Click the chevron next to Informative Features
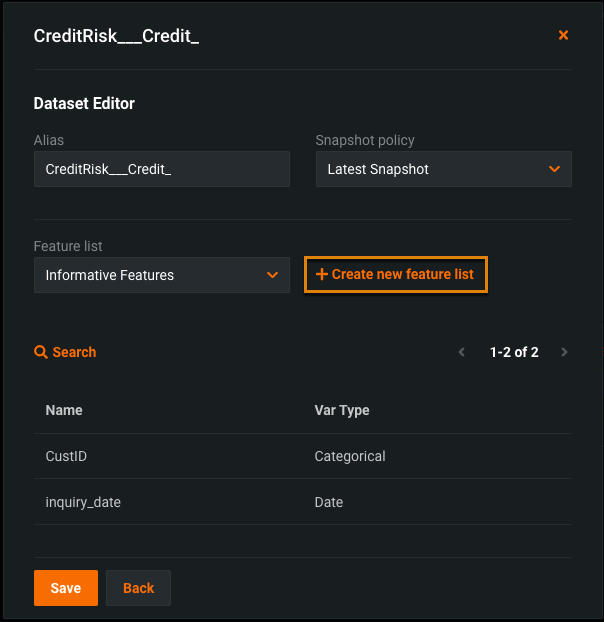The width and height of the screenshot is (604, 622). pos(272,275)
